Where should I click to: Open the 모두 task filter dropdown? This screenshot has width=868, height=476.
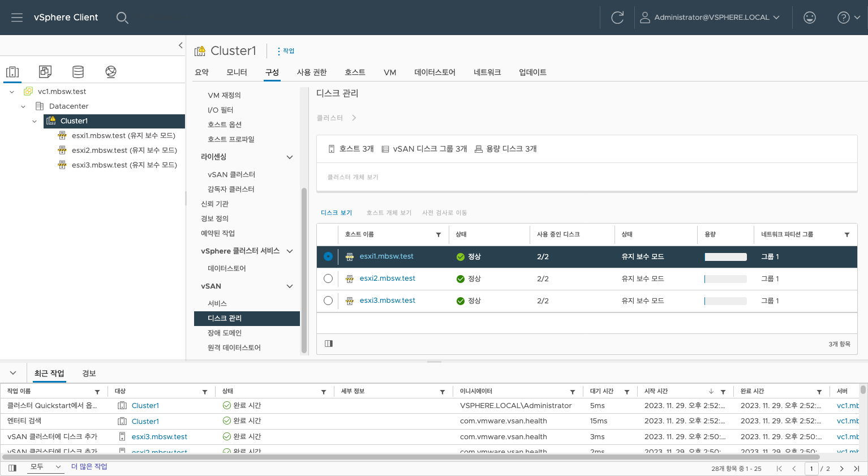tap(45, 467)
